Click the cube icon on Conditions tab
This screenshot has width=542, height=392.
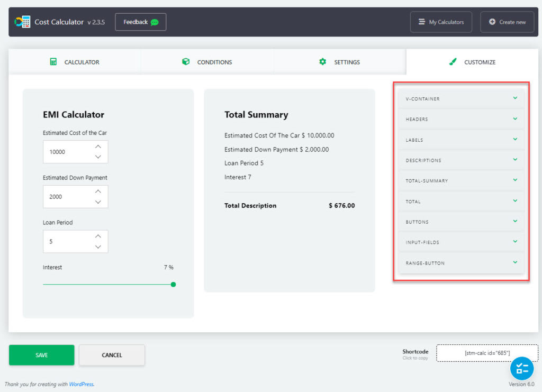(x=186, y=62)
